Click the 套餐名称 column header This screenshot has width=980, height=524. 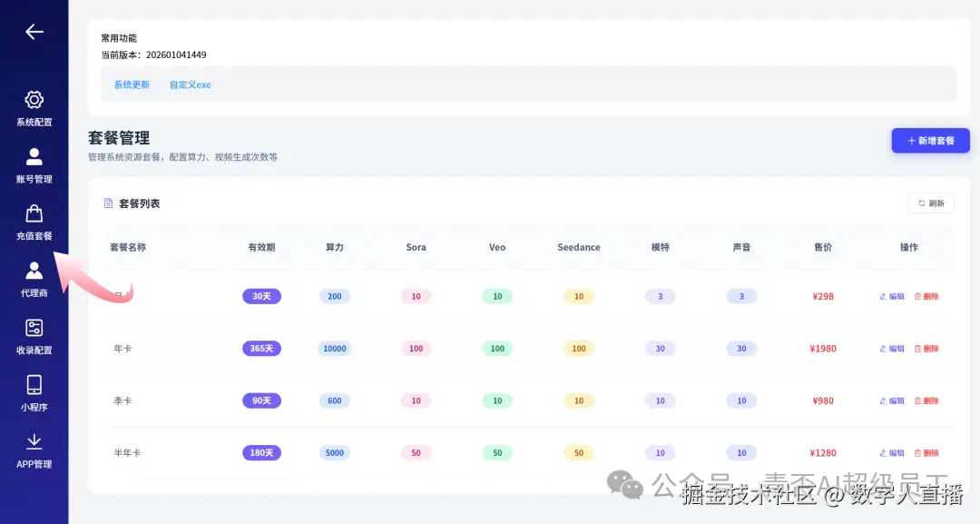pyautogui.click(x=128, y=247)
